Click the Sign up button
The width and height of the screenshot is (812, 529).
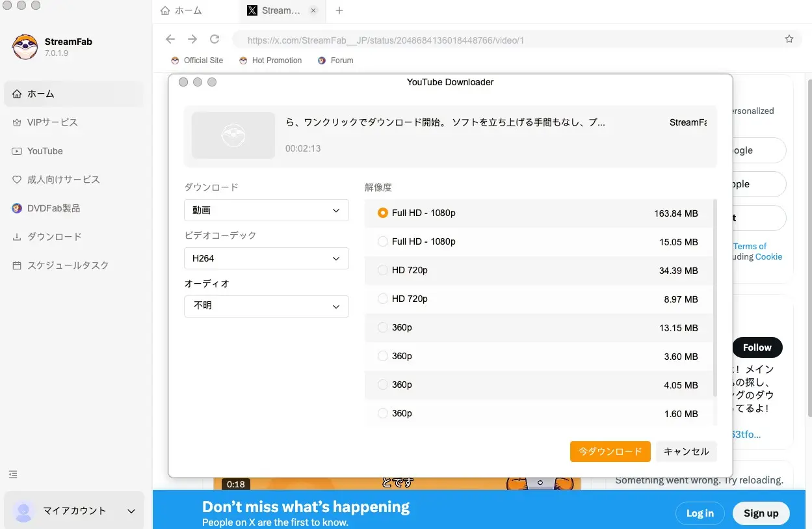pos(761,513)
